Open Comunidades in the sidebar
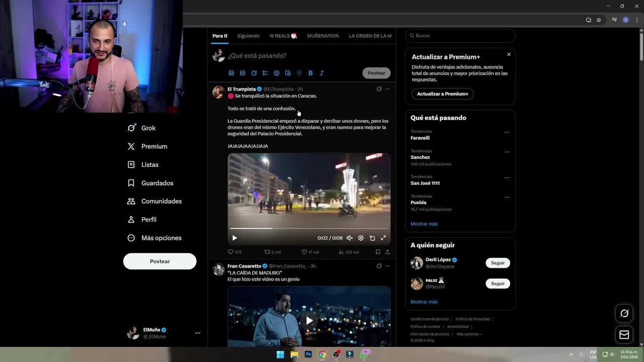Viewport: 644px width, 362px height. pos(154,201)
